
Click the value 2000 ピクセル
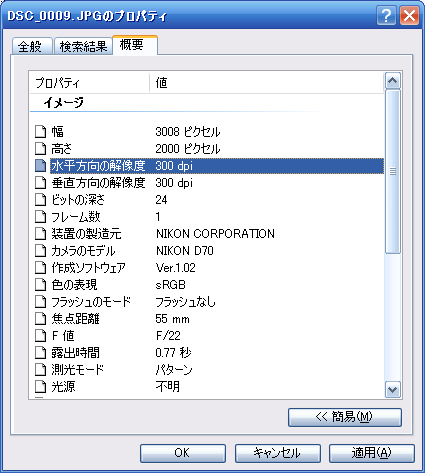click(188, 149)
